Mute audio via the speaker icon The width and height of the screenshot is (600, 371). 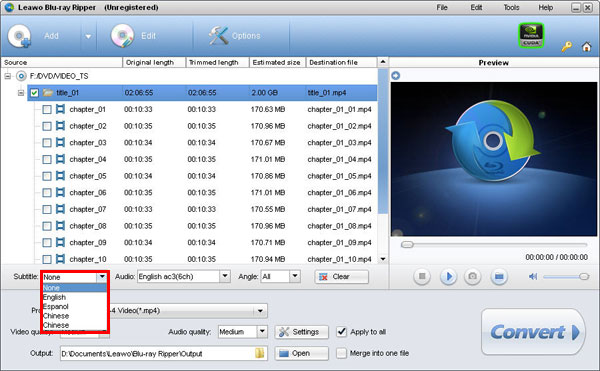click(x=533, y=276)
